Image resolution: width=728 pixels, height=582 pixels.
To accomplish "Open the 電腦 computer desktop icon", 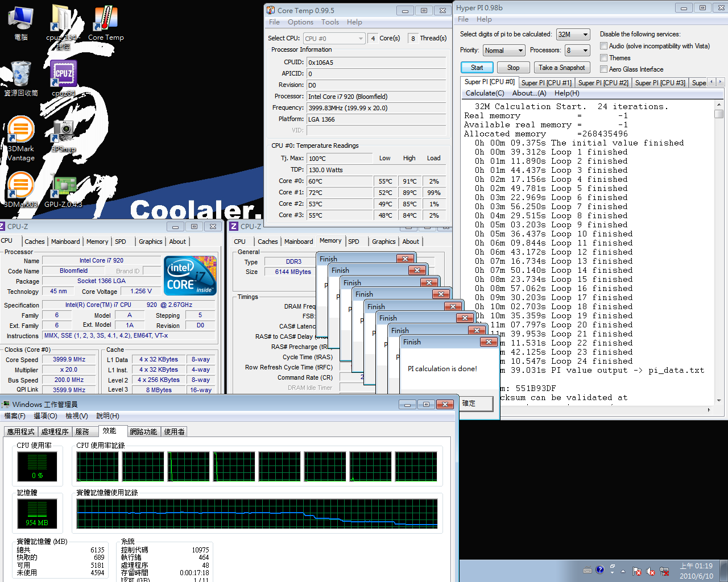I will coord(20,23).
